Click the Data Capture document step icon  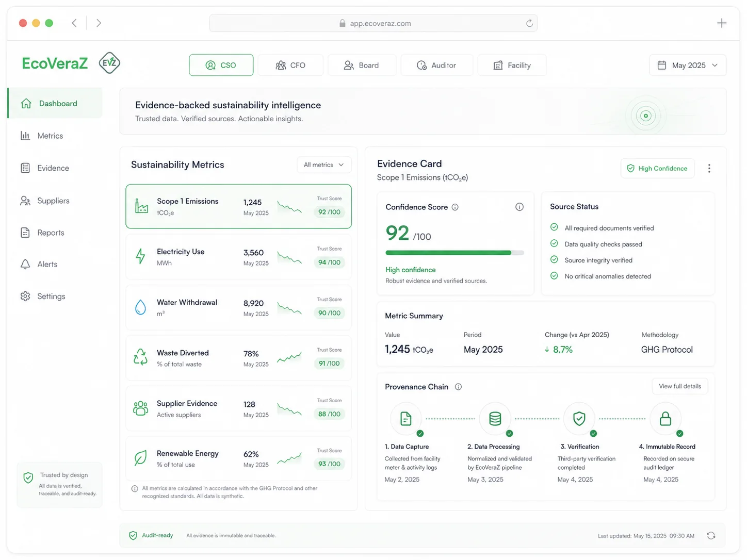pyautogui.click(x=406, y=419)
